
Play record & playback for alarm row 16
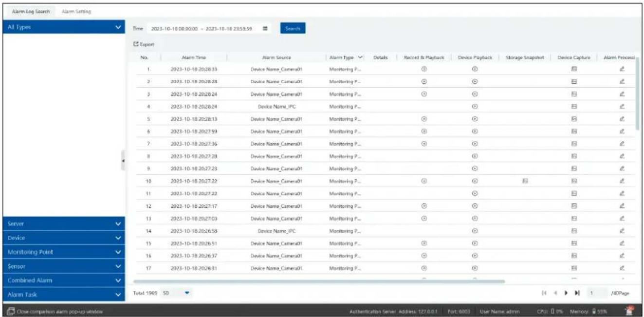[424, 255]
